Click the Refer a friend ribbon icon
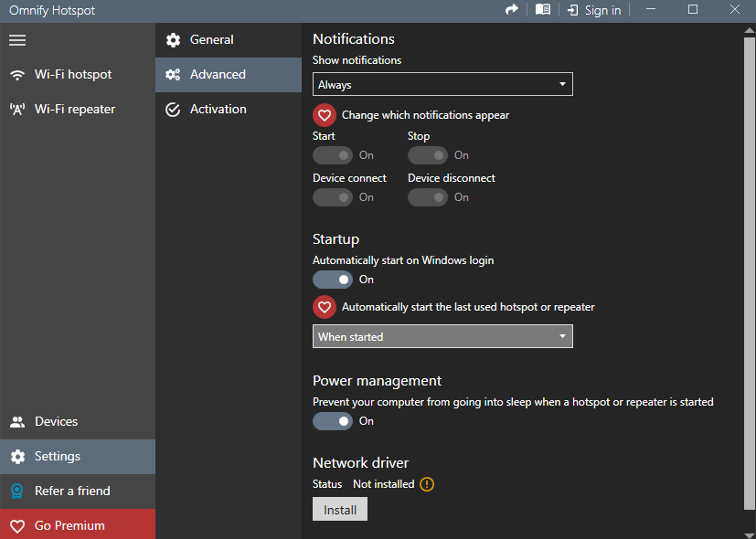Viewport: 756px width, 539px height. [16, 491]
